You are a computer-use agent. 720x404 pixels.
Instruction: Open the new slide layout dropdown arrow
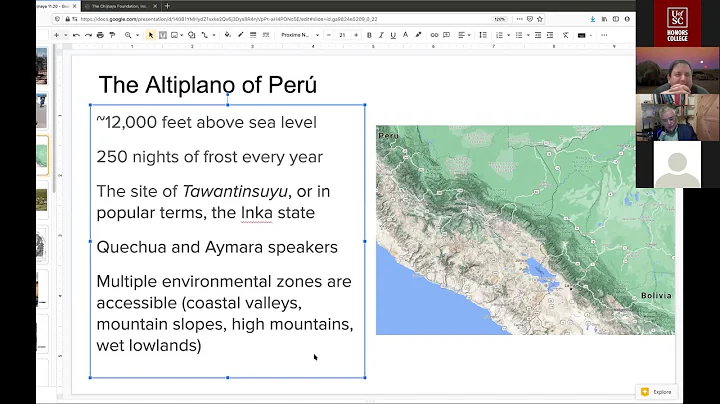[66, 35]
